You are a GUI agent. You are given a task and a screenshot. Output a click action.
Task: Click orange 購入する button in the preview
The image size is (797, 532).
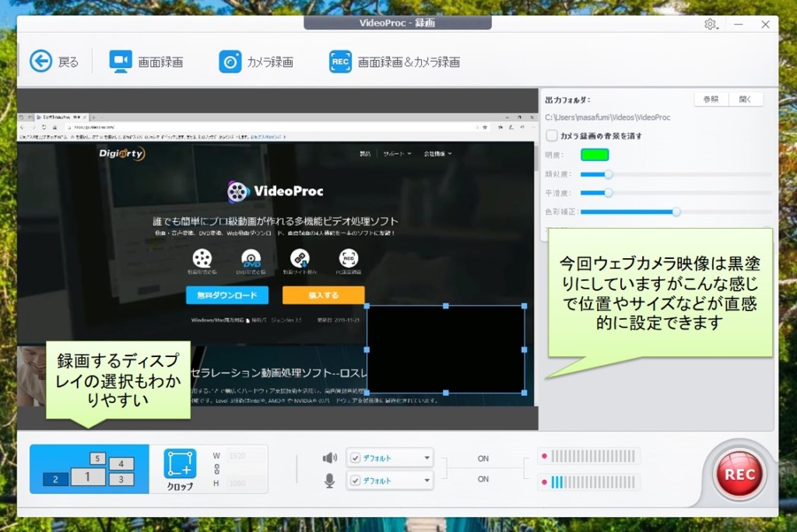[x=323, y=296]
